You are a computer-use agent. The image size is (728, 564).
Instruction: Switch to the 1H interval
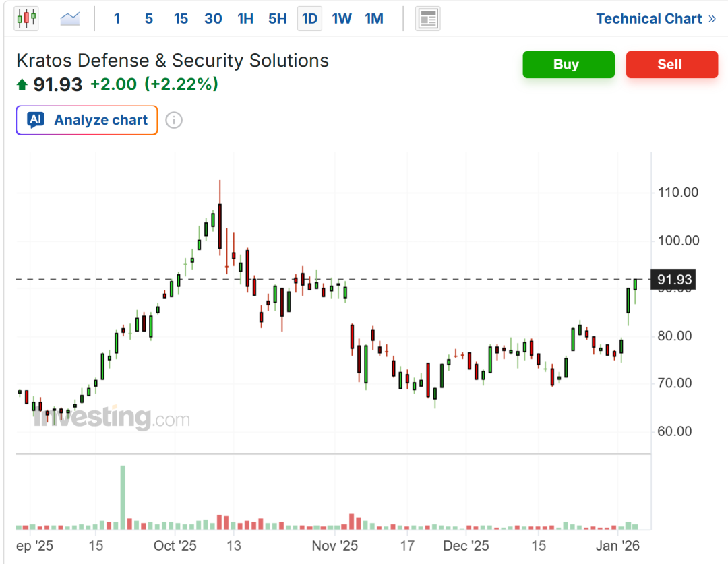click(x=245, y=19)
